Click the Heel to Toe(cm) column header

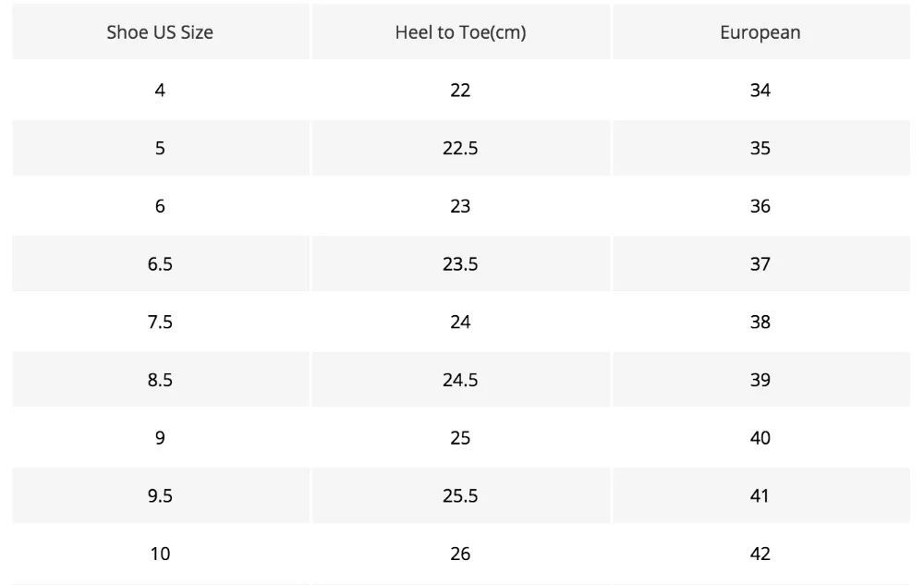click(460, 32)
